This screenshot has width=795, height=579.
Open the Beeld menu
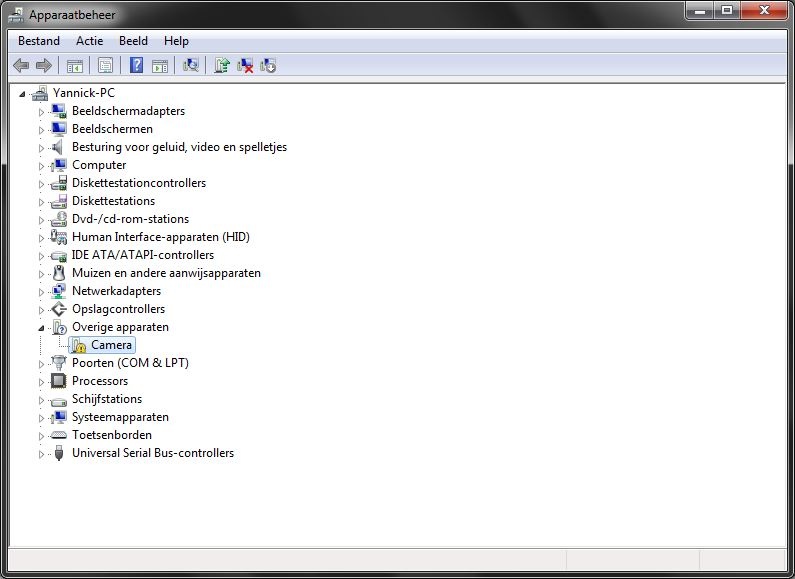coord(133,41)
